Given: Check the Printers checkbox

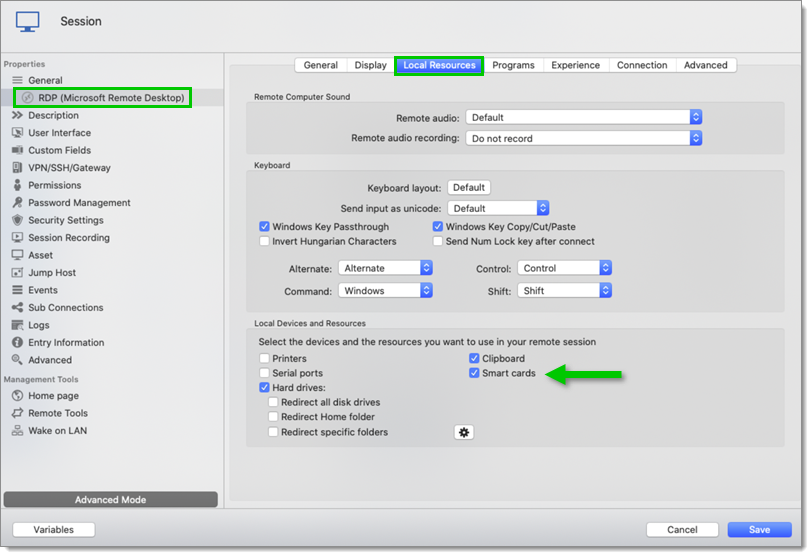Looking at the screenshot, I should [x=264, y=358].
